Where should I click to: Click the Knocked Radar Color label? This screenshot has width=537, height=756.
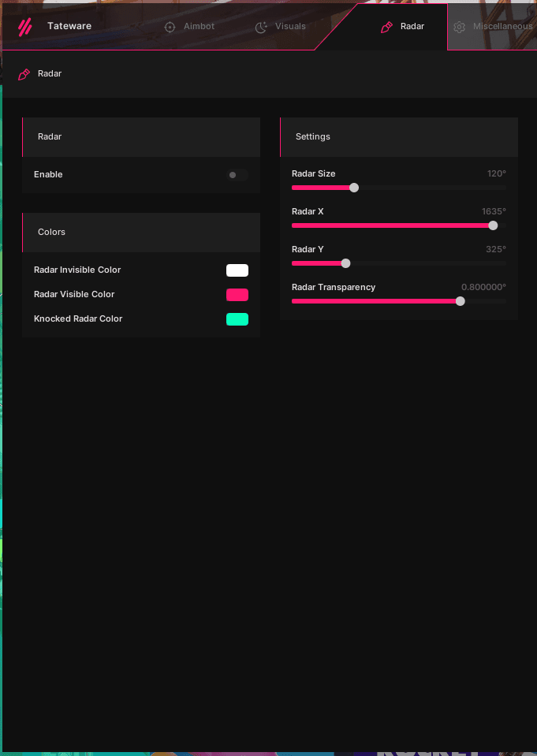pos(78,318)
